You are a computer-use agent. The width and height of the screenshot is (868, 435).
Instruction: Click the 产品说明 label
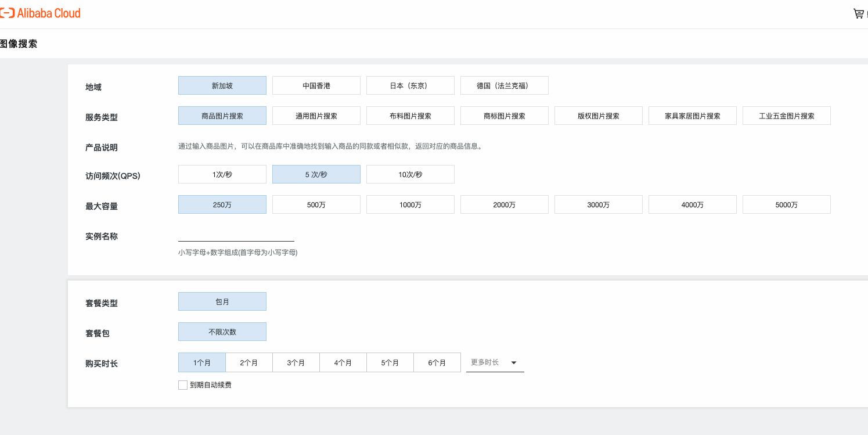[x=102, y=148]
